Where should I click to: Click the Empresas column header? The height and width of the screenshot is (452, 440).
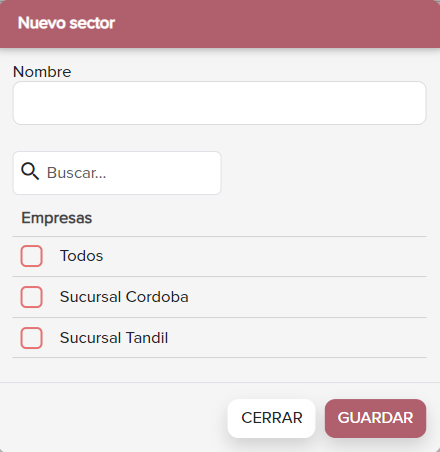57,218
